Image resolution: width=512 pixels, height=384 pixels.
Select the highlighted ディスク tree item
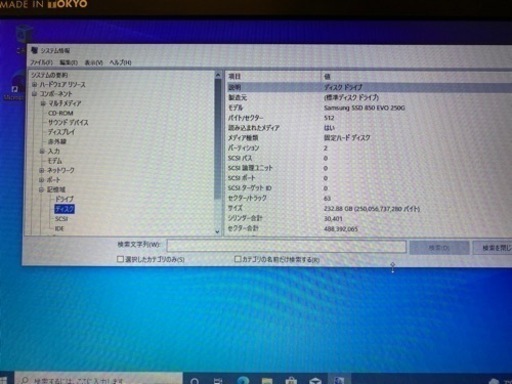[x=64, y=209]
